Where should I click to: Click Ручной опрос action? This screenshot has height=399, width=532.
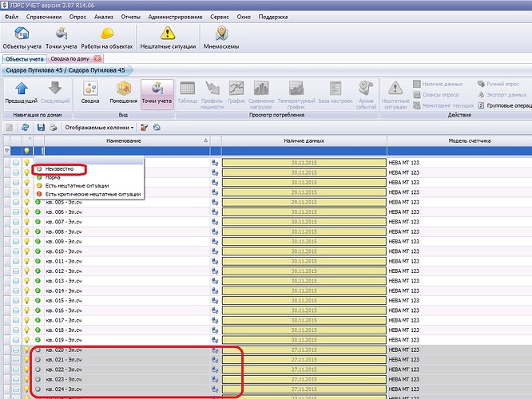click(x=498, y=84)
